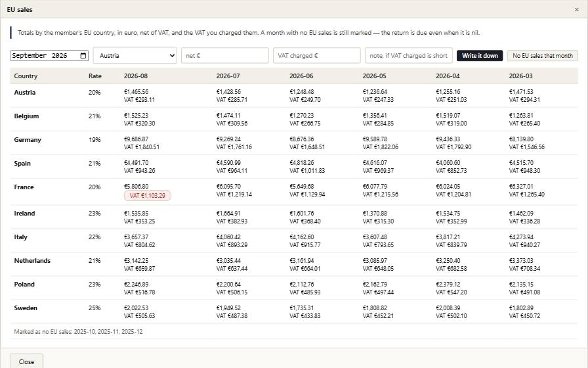Click France net value €5,806.80
This screenshot has height=368, width=588.
click(x=136, y=186)
